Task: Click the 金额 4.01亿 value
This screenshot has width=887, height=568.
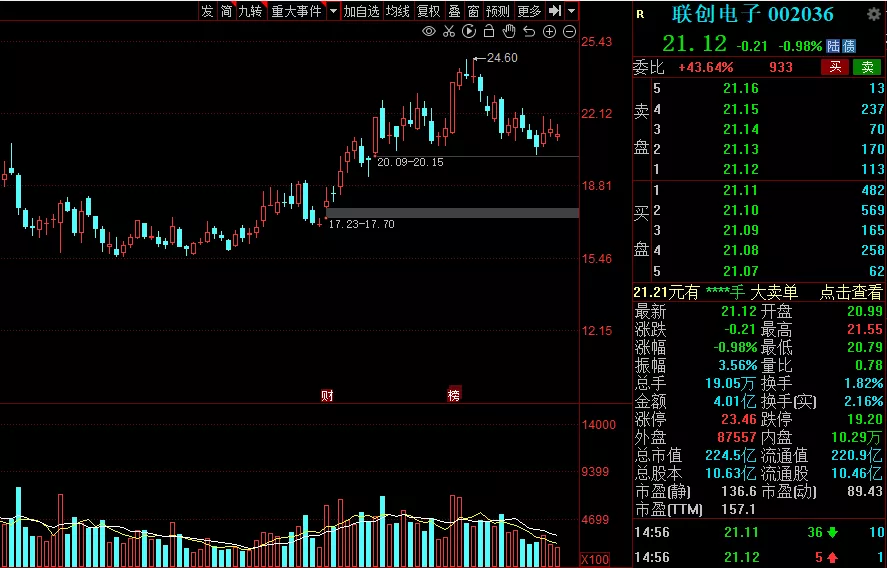Action: pyautogui.click(x=735, y=402)
